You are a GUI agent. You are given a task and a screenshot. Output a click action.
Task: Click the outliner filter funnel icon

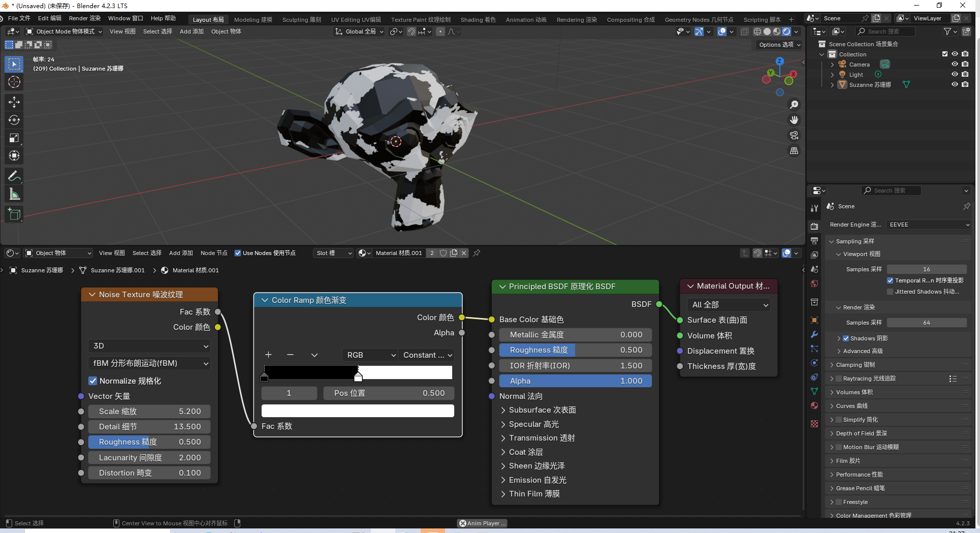[947, 32]
